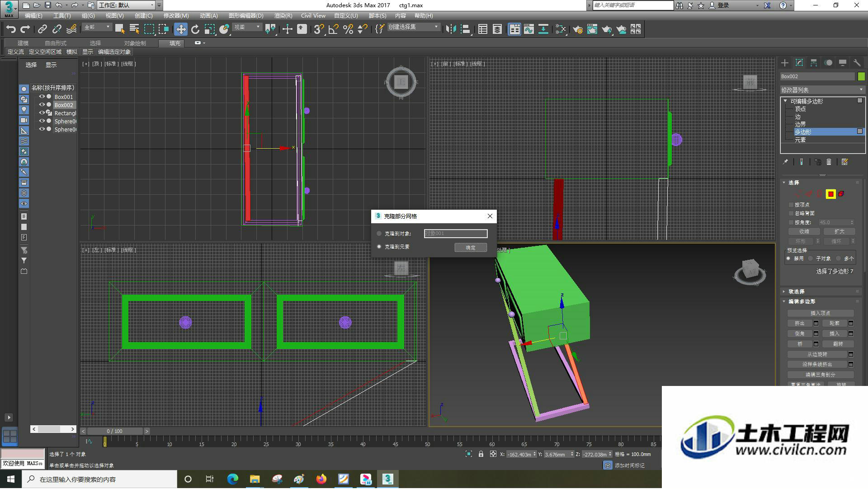The height and width of the screenshot is (489, 868).
Task: Open the 修改器列表 dropdown
Action: (822, 90)
